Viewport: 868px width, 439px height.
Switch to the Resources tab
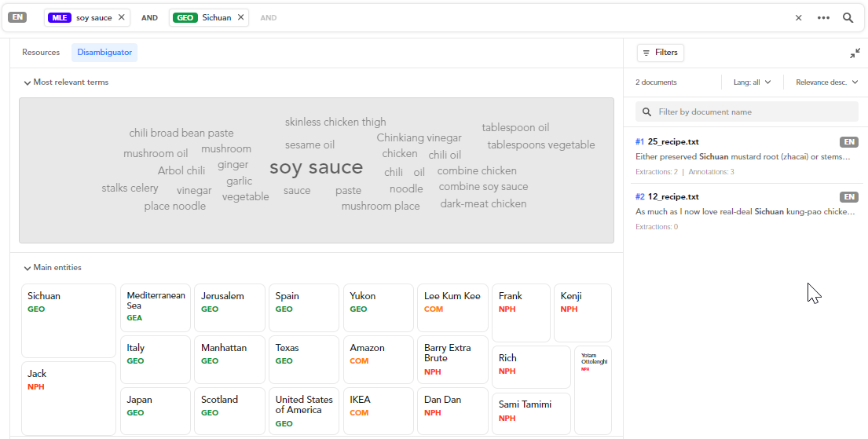coord(41,53)
